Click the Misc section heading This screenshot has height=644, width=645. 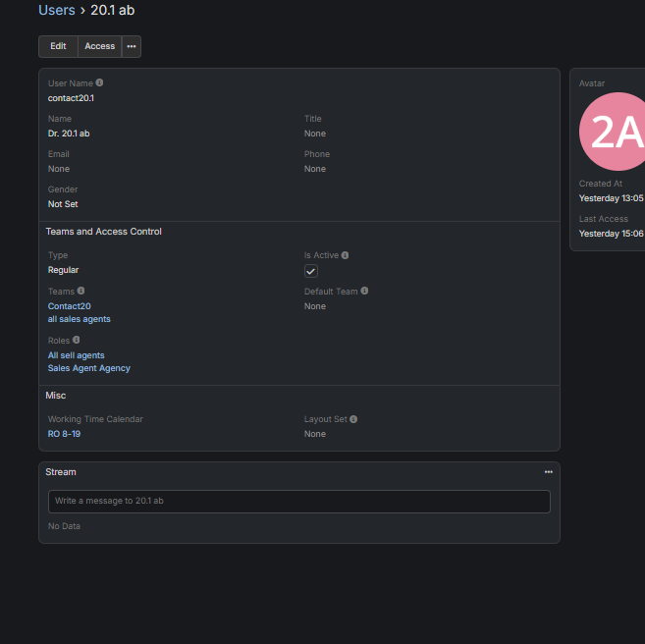coord(56,396)
